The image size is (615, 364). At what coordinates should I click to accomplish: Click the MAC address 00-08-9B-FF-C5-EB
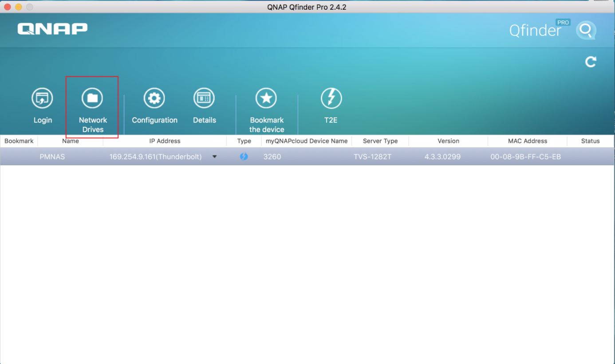526,157
